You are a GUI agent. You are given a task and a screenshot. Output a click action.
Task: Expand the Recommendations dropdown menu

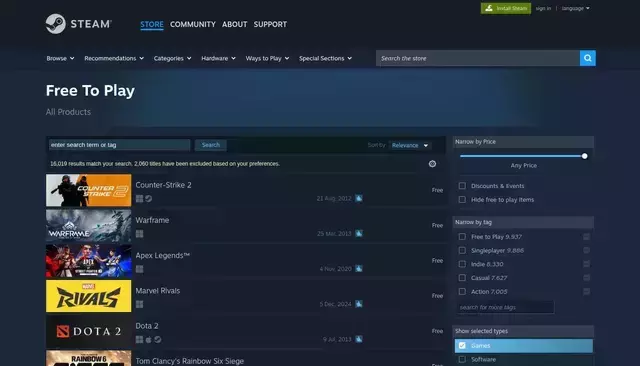click(x=114, y=58)
